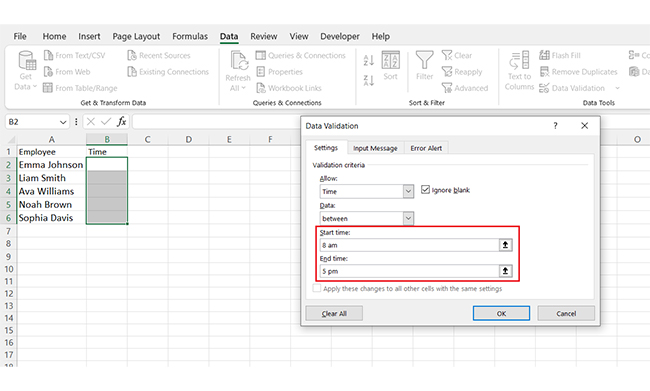The image size is (650, 391).
Task: Switch to Error Alert tab
Action: (x=426, y=148)
